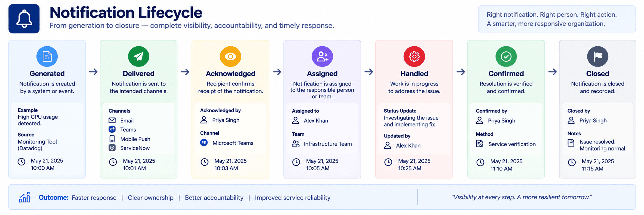The width and height of the screenshot is (644, 215).
Task: Click the person icon beside Priya Singh under Closed by
Action: tap(571, 120)
